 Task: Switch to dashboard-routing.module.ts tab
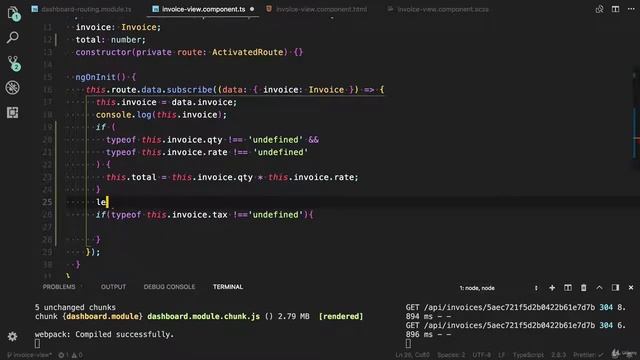(x=82, y=9)
